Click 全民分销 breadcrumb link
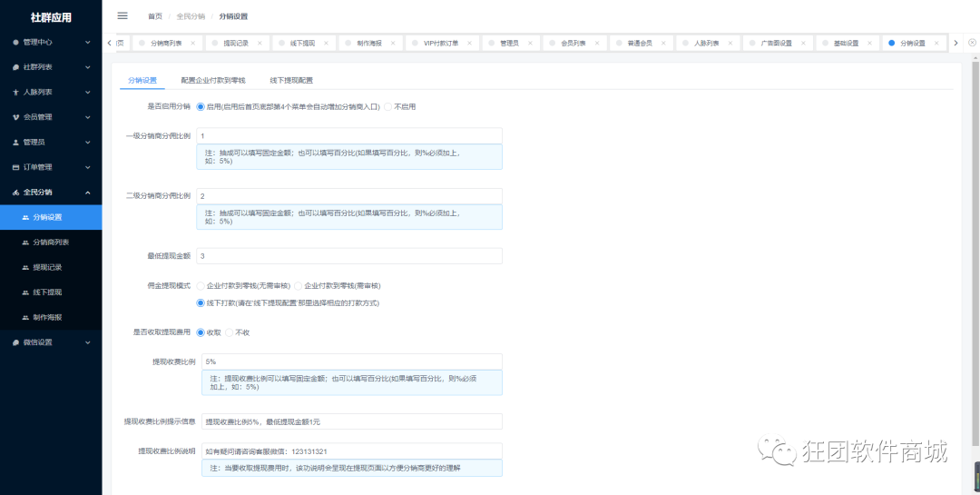Screen dimensions: 980x495 point(191,16)
